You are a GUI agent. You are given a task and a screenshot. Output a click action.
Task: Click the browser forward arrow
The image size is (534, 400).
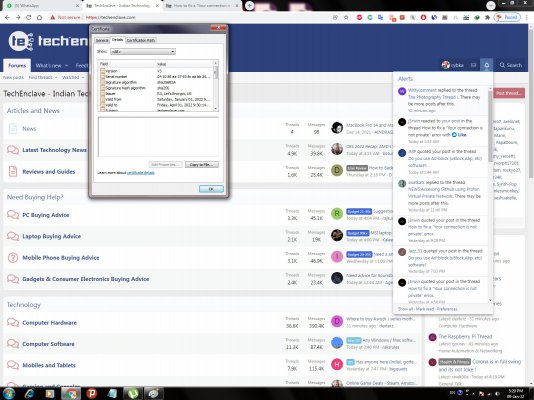[18, 17]
